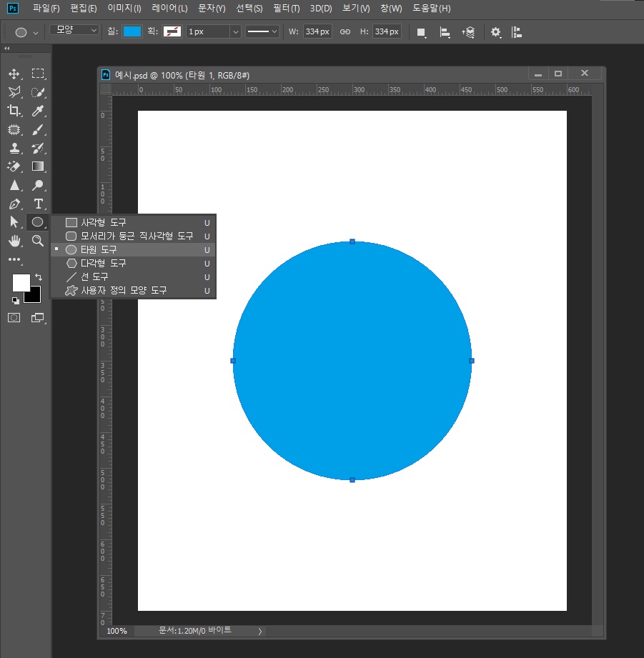The height and width of the screenshot is (658, 644).
Task: Reset default foreground and background colors
Action: click(x=16, y=301)
